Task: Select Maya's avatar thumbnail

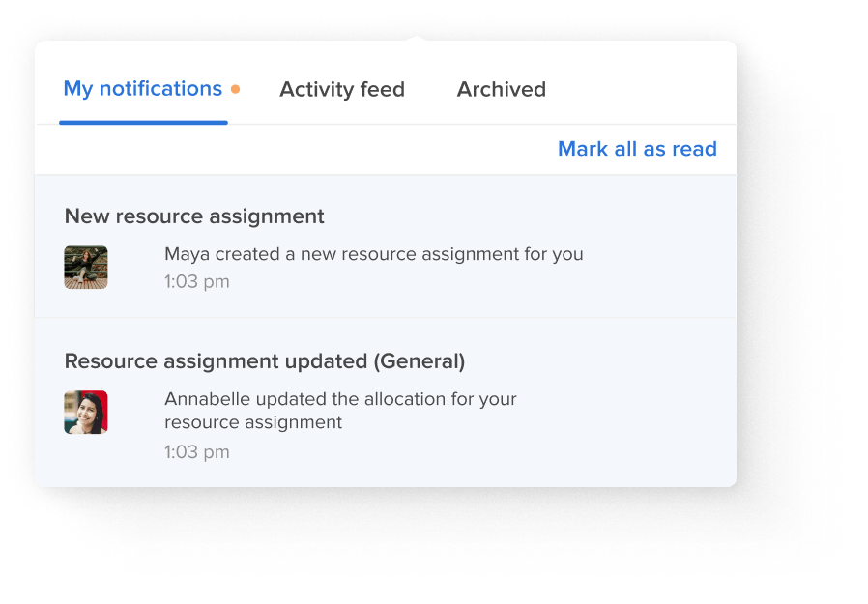Action: [86, 268]
